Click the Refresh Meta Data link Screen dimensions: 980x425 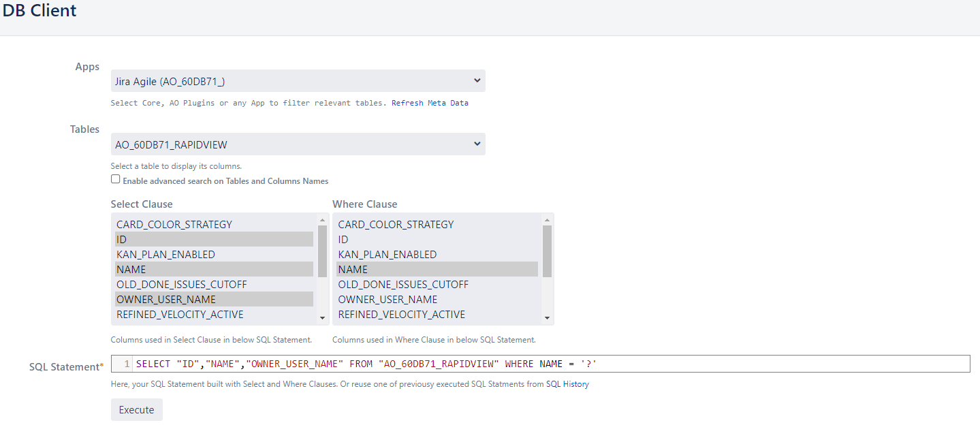point(430,104)
